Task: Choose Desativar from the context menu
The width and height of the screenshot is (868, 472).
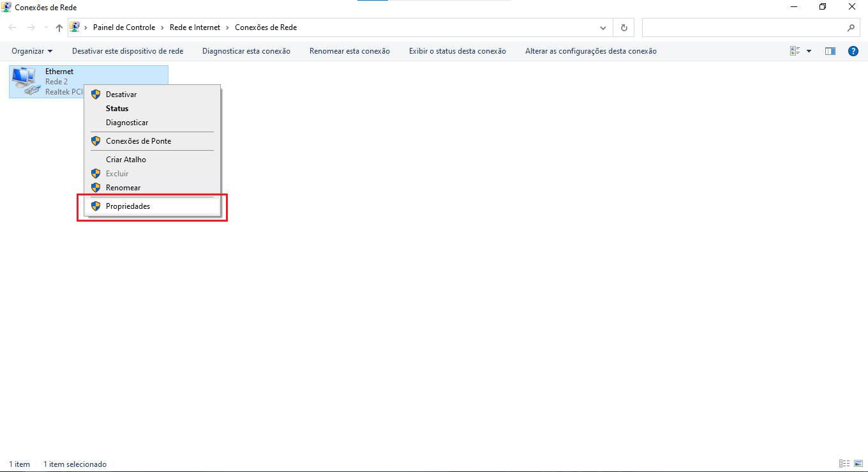Action: (x=121, y=95)
